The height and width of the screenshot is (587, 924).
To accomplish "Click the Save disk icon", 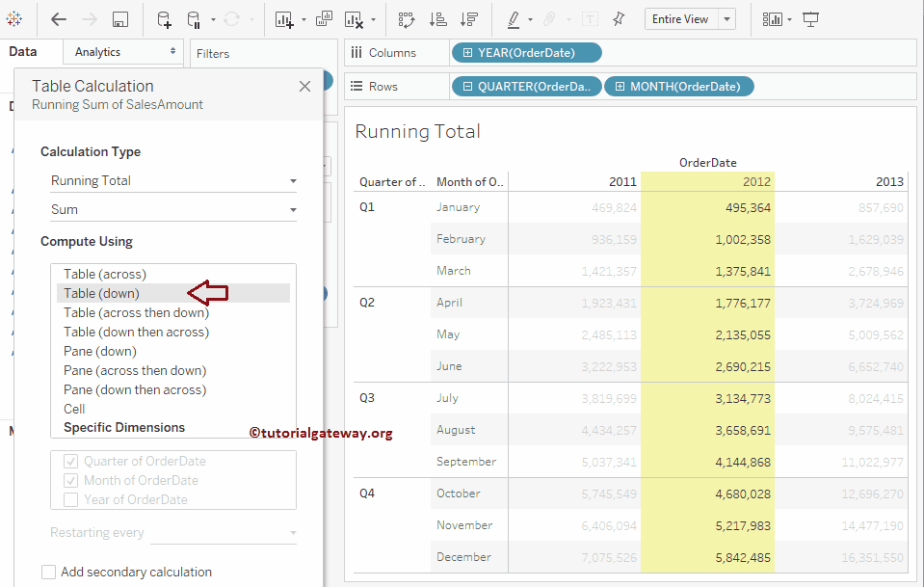I will click(x=119, y=19).
